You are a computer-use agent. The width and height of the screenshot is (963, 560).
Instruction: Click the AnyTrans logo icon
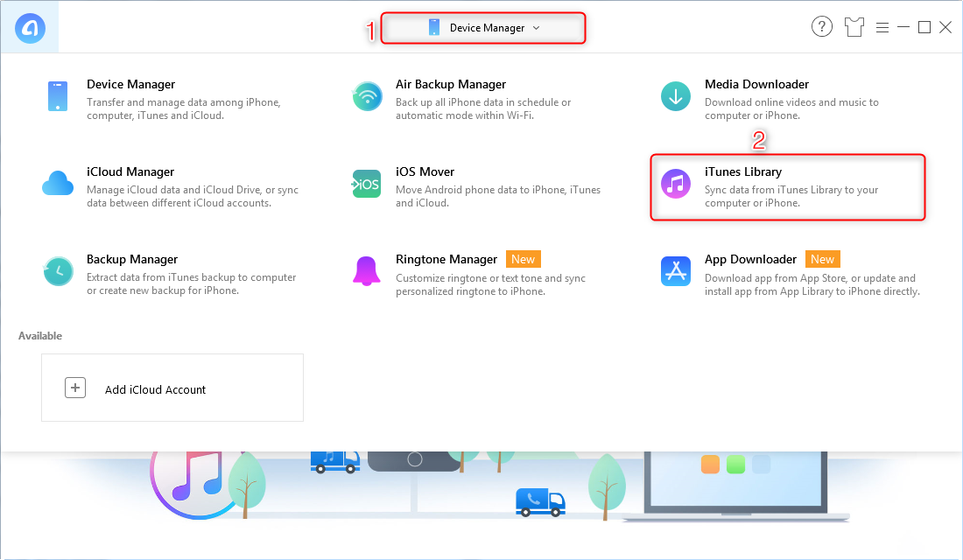coord(30,28)
